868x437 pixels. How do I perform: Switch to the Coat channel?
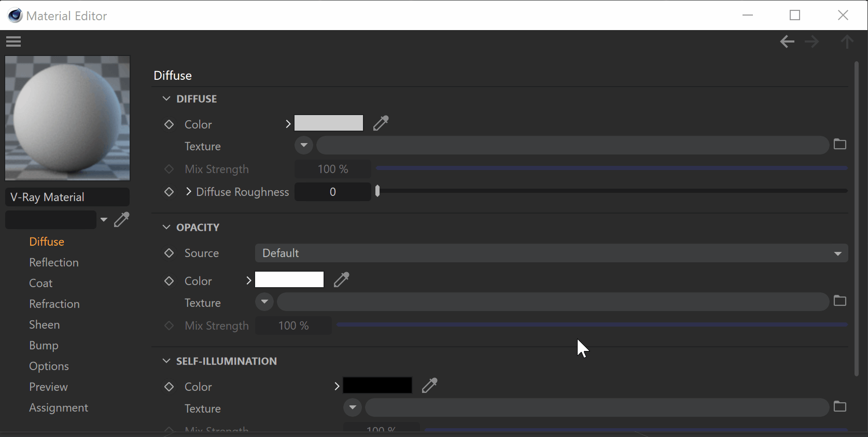(x=41, y=283)
